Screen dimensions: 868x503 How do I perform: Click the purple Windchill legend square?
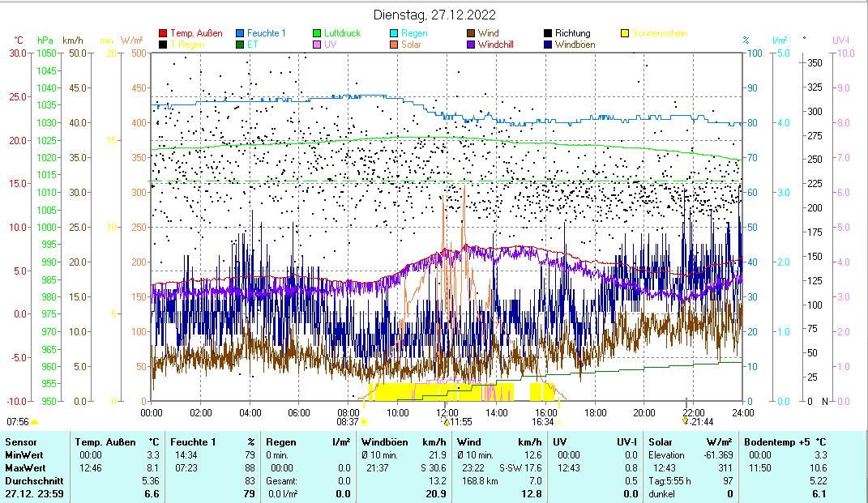click(471, 45)
